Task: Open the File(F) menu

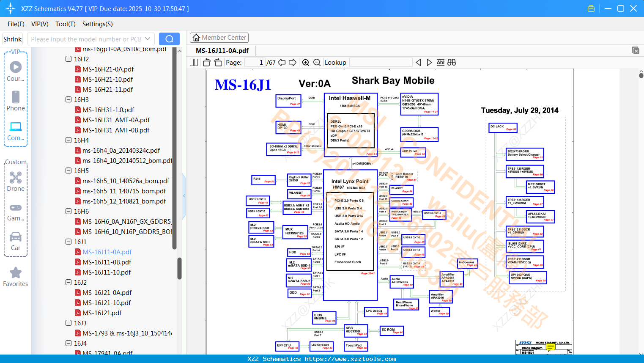Action: (16, 24)
